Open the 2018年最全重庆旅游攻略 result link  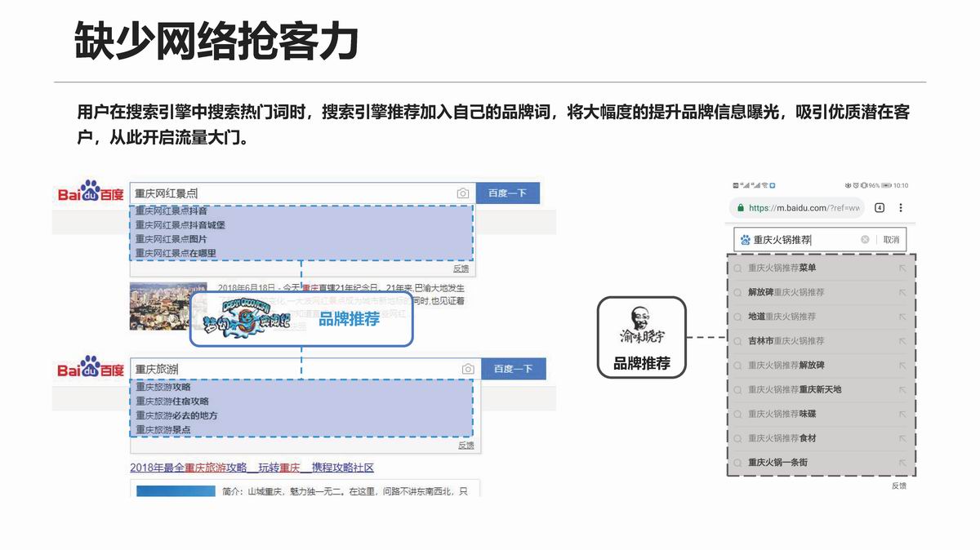click(252, 468)
